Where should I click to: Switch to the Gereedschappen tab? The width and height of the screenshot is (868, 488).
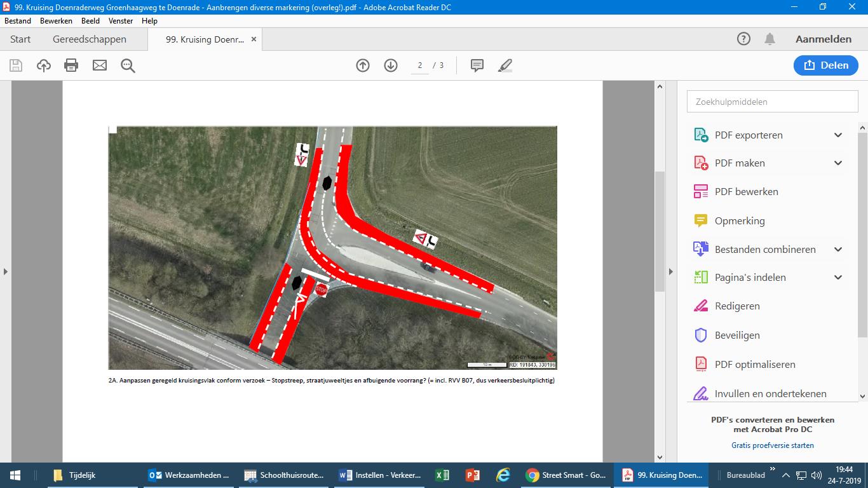(90, 39)
